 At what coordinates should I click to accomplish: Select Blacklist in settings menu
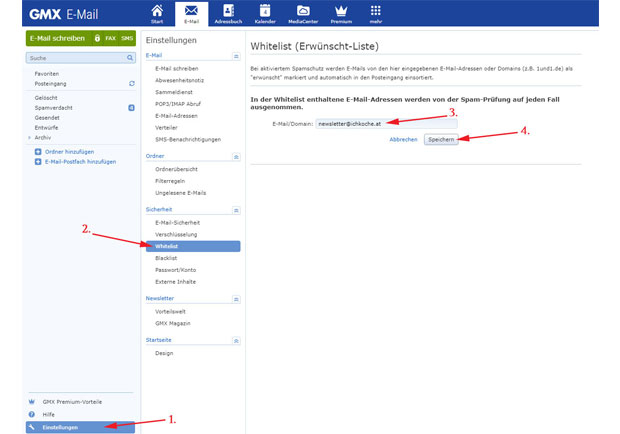tap(166, 258)
